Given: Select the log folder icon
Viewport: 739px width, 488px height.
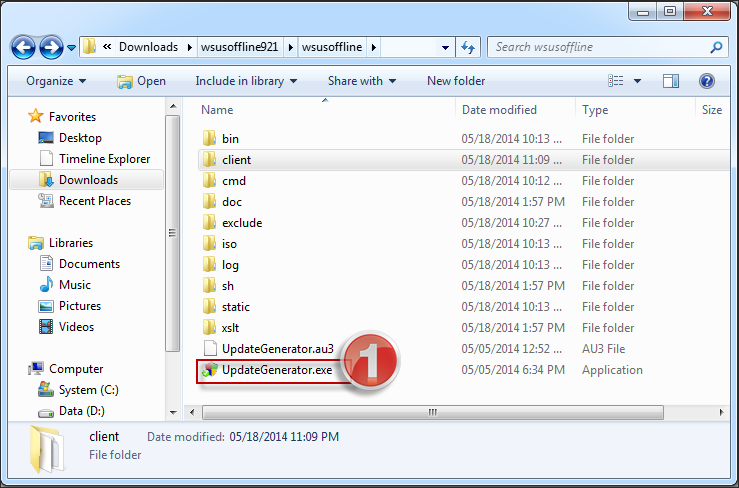Looking at the screenshot, I should 209,265.
